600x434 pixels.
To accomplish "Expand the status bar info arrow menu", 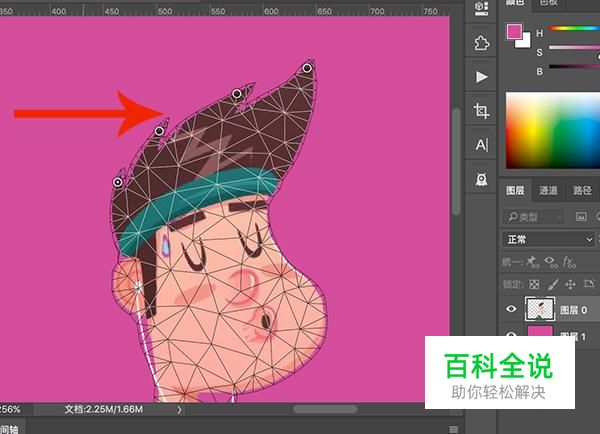I will pos(179,410).
